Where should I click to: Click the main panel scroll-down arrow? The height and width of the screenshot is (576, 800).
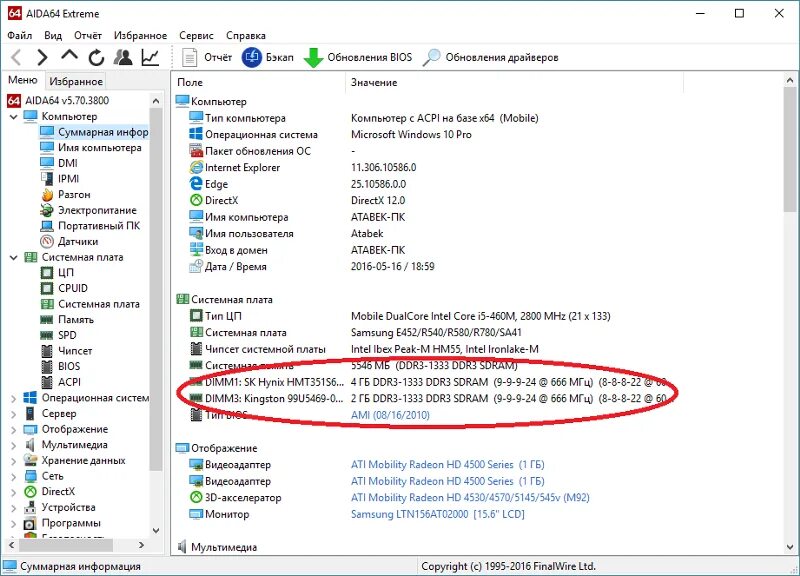pyautogui.click(x=790, y=547)
